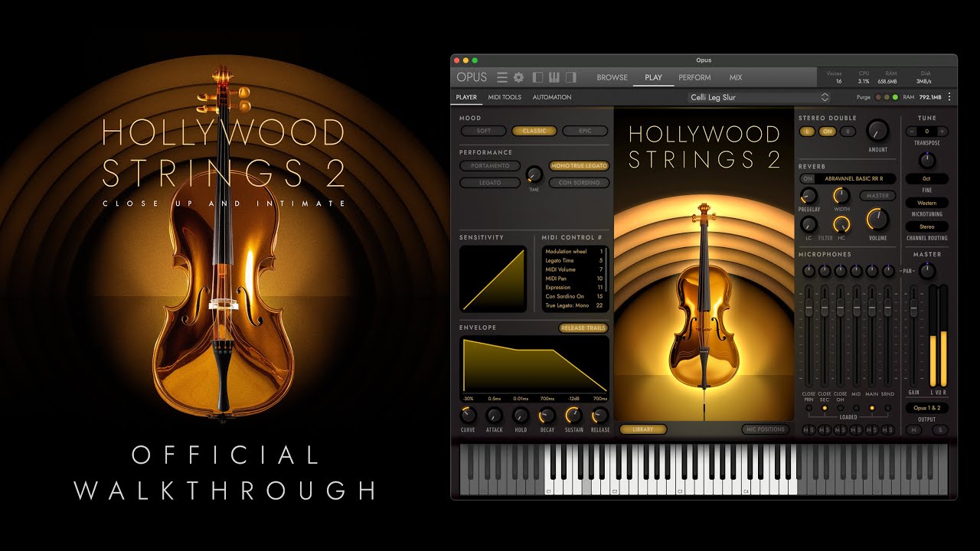This screenshot has height=551, width=980.
Task: Open the Opus settings gear
Action: pos(518,77)
